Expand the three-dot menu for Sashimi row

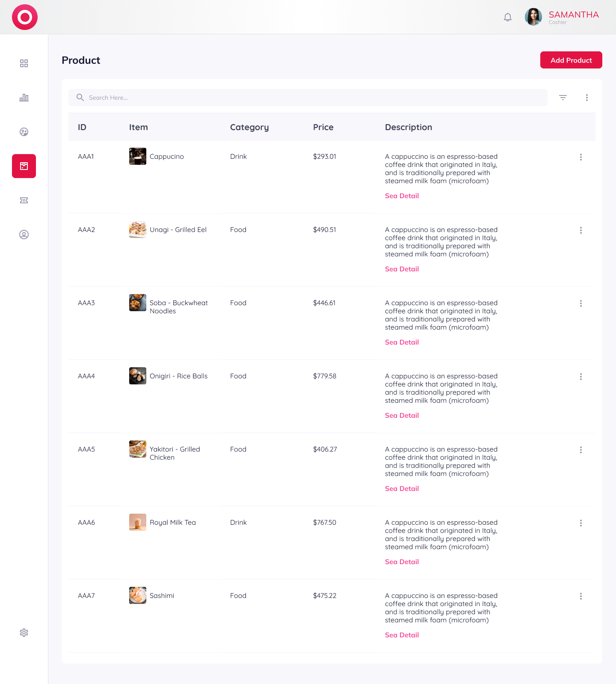tap(581, 596)
